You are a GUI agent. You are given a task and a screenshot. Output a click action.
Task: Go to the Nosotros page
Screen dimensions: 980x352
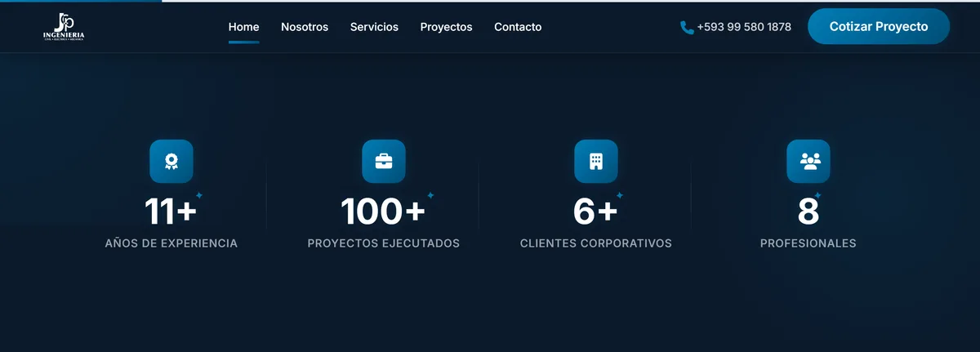click(x=305, y=27)
